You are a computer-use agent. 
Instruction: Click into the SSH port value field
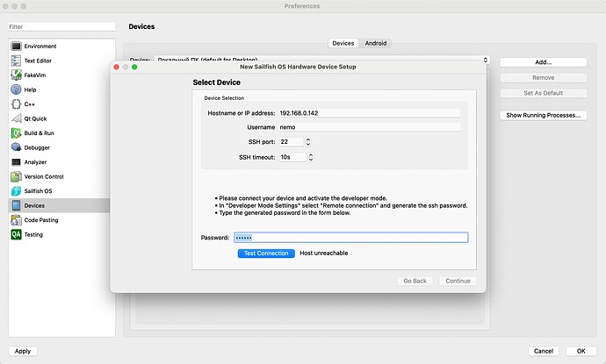[292, 142]
